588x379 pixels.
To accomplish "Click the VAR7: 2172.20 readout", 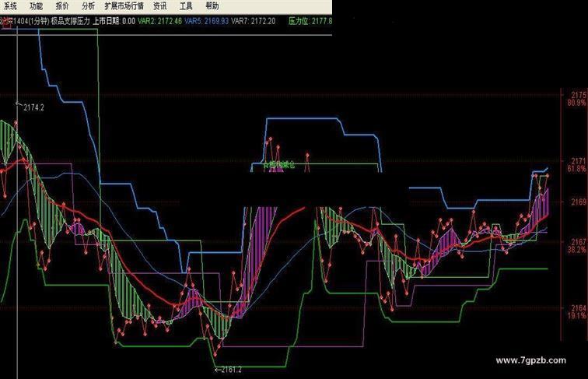I will 253,21.
